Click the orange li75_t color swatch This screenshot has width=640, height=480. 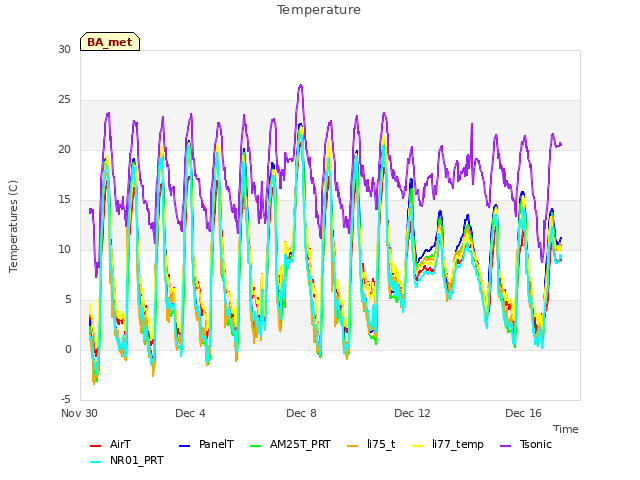pos(352,446)
